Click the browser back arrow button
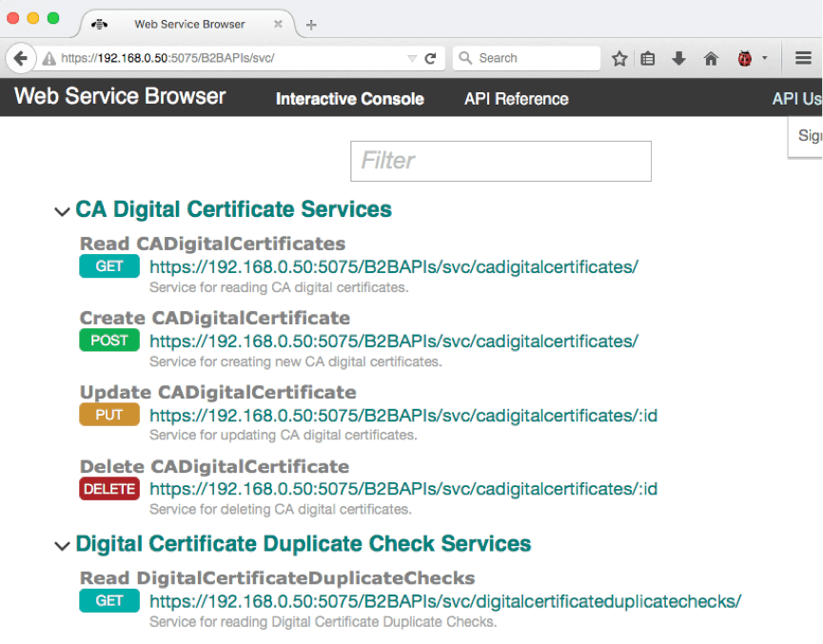The image size is (823, 644). 21,58
